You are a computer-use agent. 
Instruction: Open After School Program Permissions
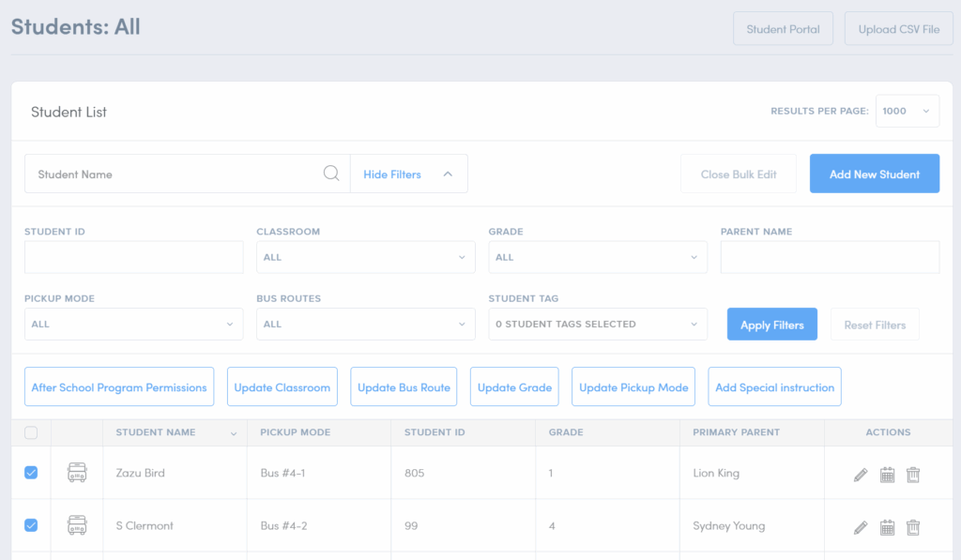click(119, 386)
